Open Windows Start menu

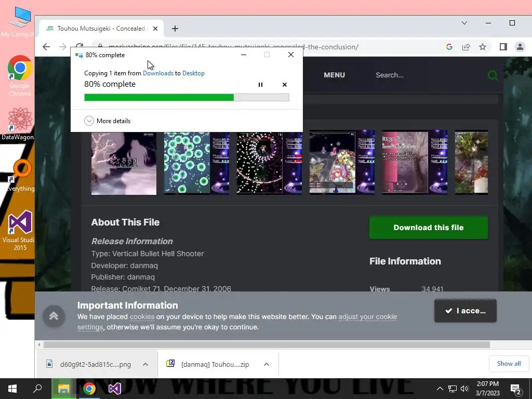tap(12, 389)
